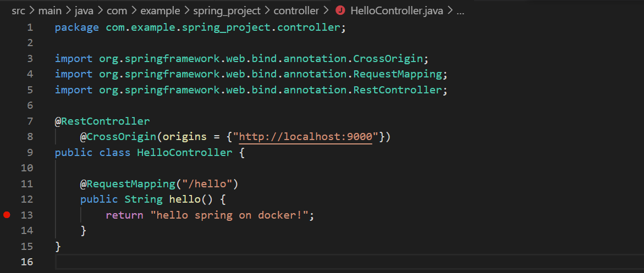Open the controller breadcrumb folder

(x=296, y=10)
